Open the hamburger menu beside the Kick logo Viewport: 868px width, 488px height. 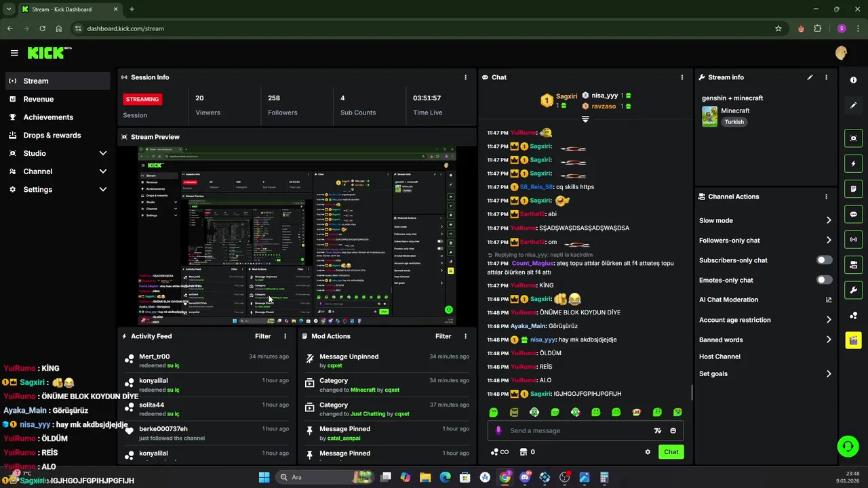[14, 53]
